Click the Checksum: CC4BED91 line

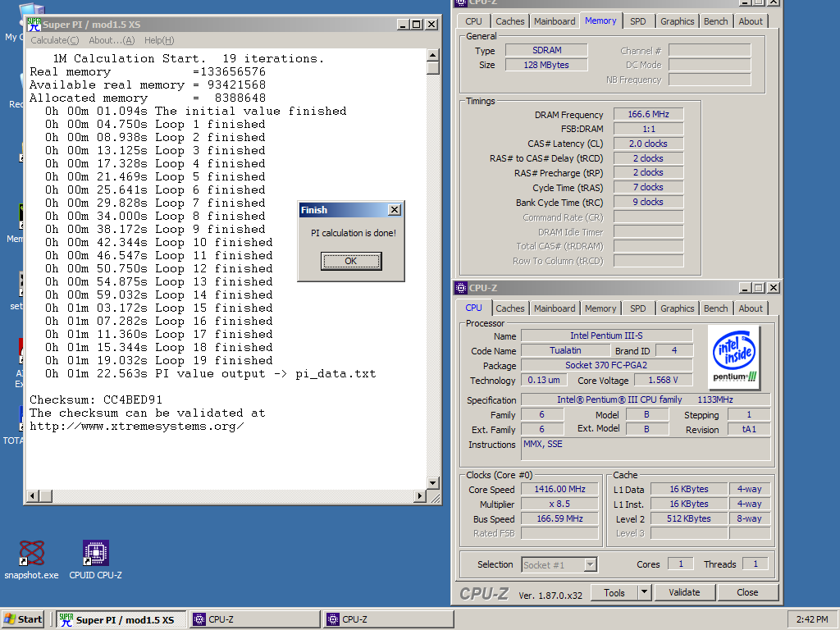(x=96, y=399)
